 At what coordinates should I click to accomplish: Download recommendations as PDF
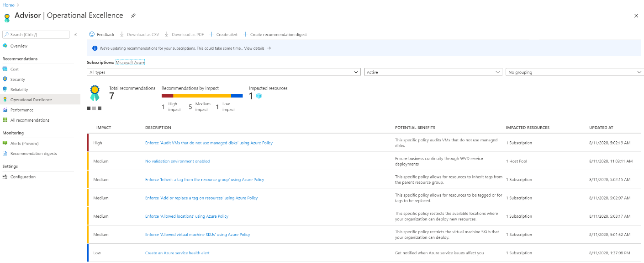click(184, 34)
